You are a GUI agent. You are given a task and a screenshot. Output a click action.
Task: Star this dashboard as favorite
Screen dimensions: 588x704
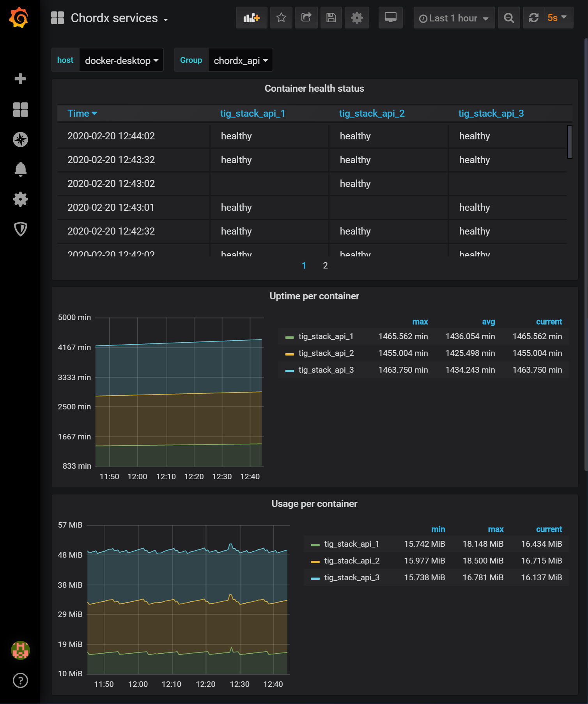pyautogui.click(x=281, y=18)
